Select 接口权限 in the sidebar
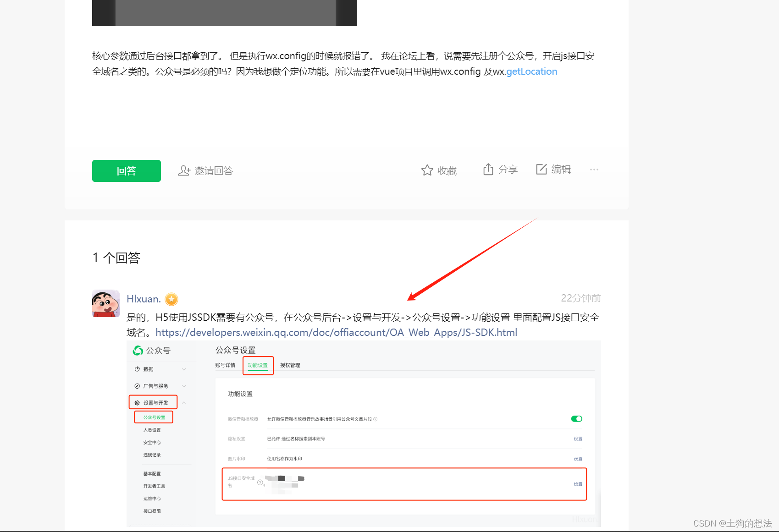 (152, 511)
